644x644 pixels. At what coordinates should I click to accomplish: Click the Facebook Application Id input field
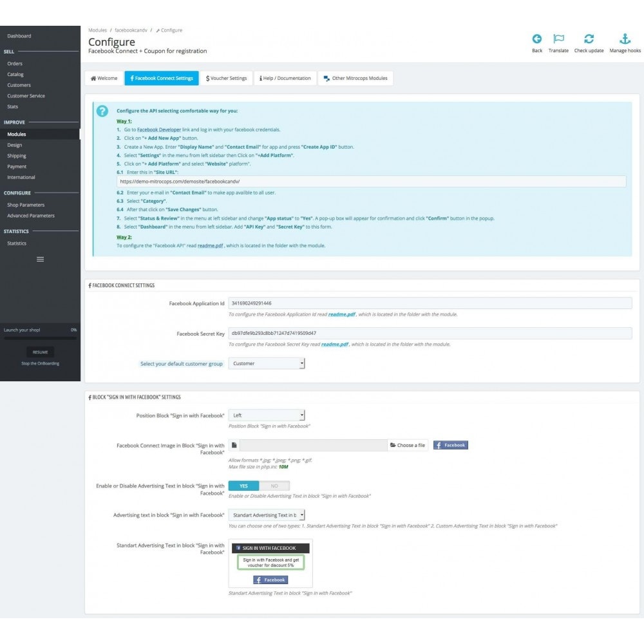coord(430,303)
